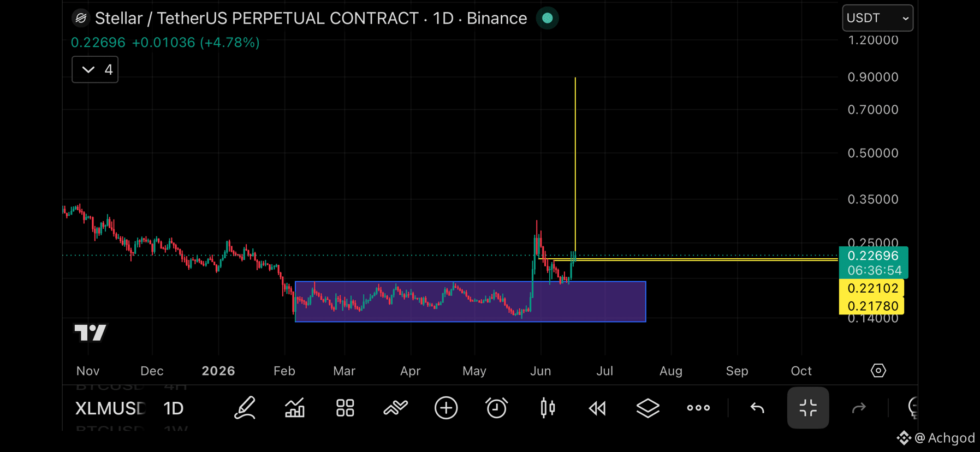Click the Feb date axis label

click(284, 371)
